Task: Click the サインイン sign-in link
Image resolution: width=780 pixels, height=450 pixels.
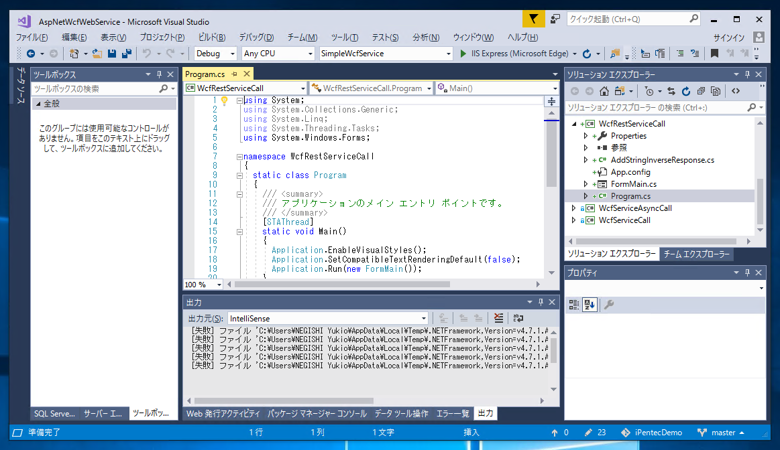Action: click(729, 38)
